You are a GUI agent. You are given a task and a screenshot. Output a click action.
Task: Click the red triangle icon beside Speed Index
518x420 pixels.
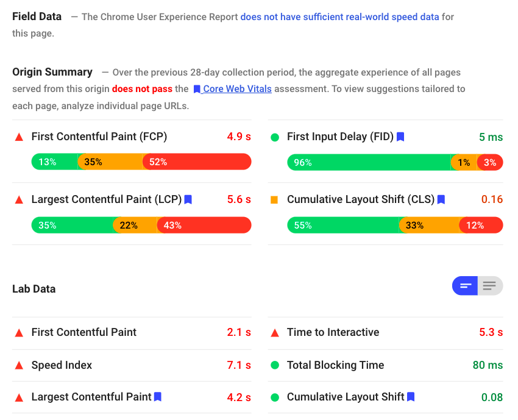point(19,365)
